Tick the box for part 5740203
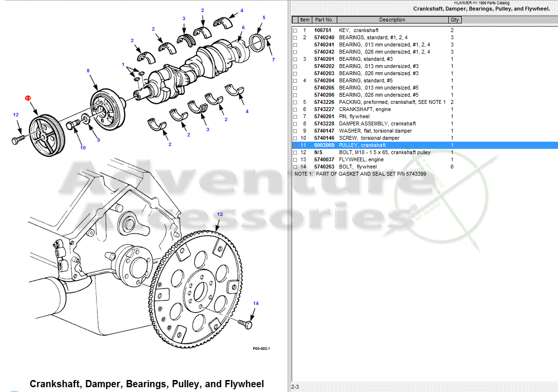558x392 pixels. point(295,74)
